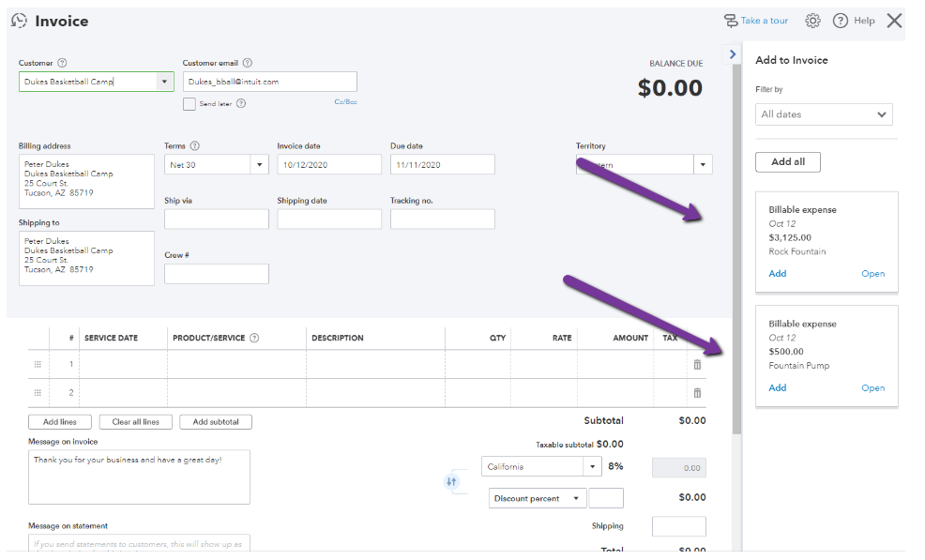Delete line 2 with trash icon
The image size is (925, 560).
pyautogui.click(x=697, y=393)
